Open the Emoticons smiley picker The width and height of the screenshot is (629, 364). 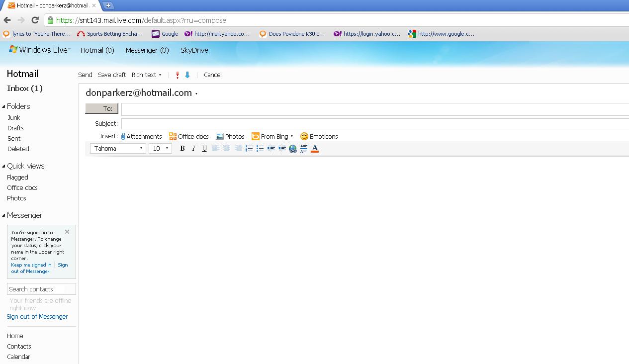[x=304, y=136]
